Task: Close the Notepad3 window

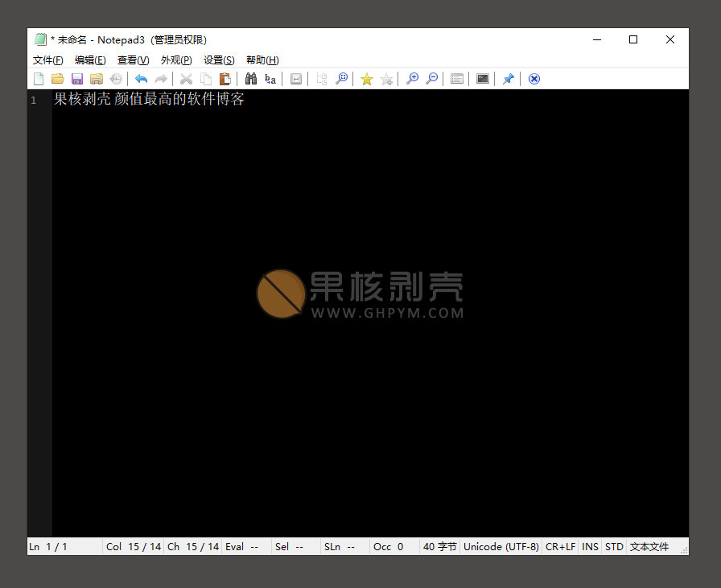Action: click(670, 39)
